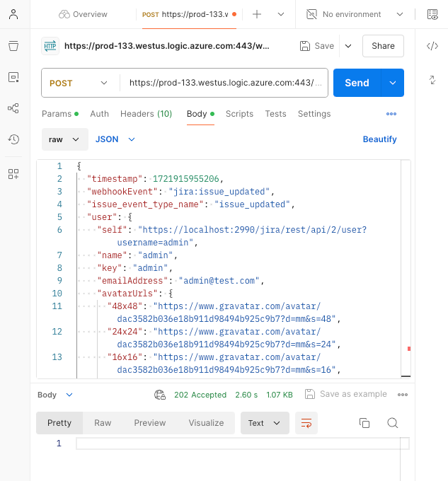The image size is (448, 481).
Task: Switch to the Settings tab
Action: pyautogui.click(x=314, y=114)
